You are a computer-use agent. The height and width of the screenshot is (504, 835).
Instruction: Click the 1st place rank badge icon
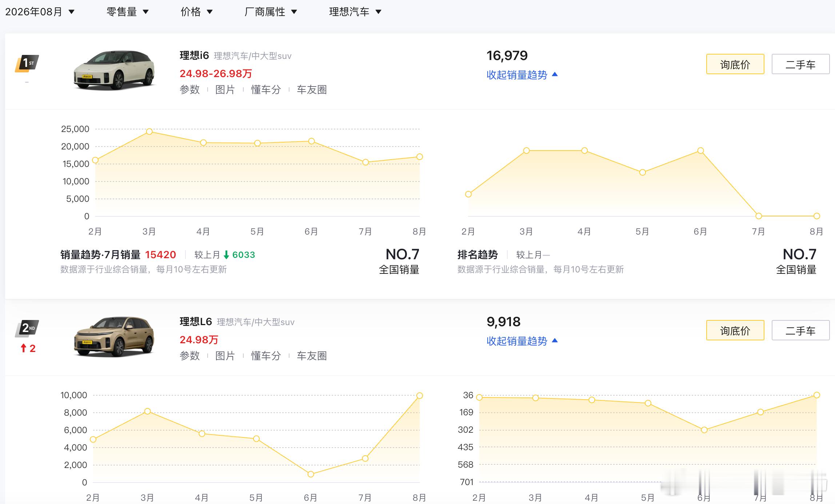[27, 64]
